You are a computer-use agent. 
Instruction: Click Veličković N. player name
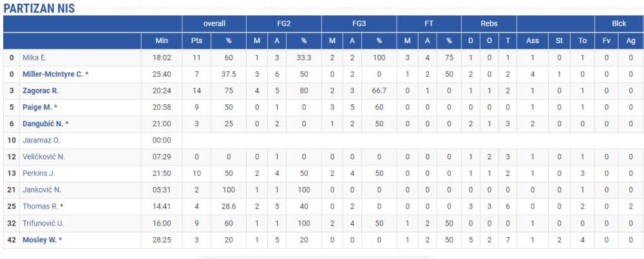tap(44, 157)
